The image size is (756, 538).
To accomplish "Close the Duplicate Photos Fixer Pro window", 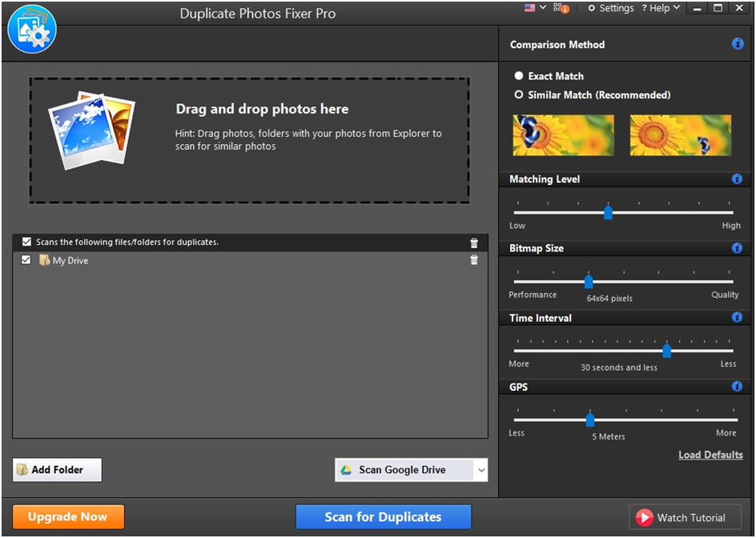I will [739, 8].
